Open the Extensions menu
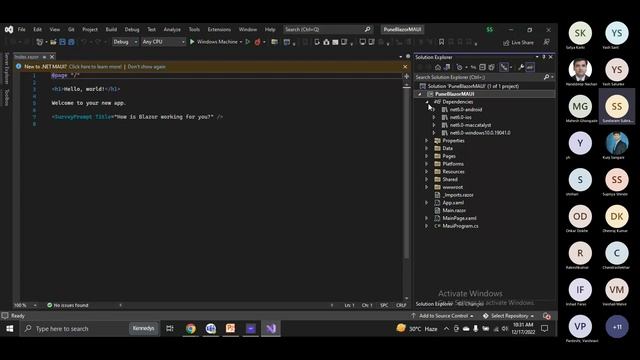Image resolution: width=640 pixels, height=360 pixels. pos(219,29)
